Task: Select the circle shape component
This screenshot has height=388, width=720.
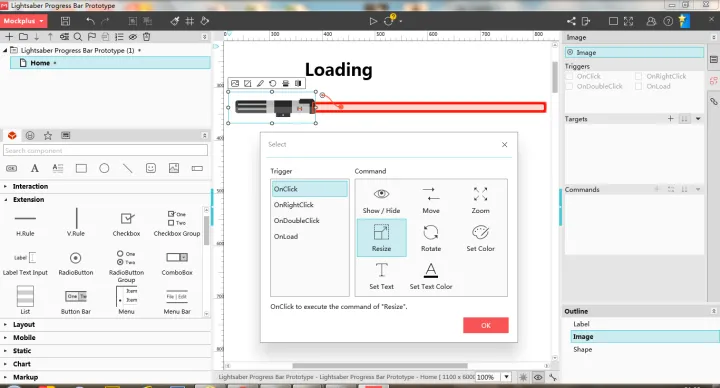Action: pyautogui.click(x=104, y=169)
